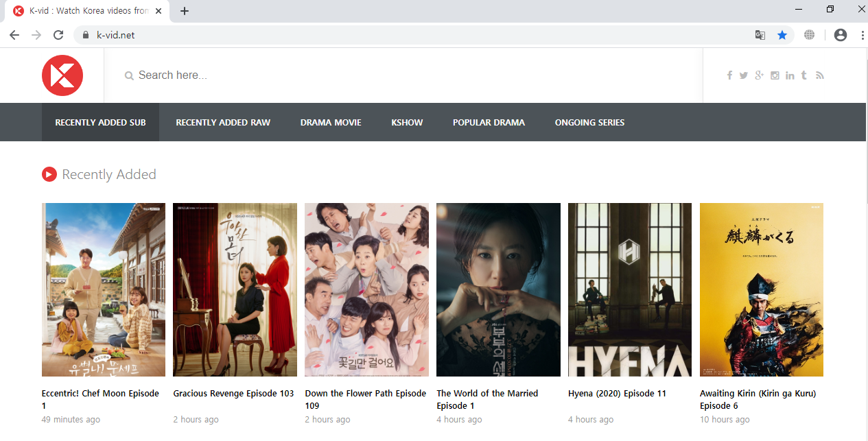This screenshot has height=441, width=868.
Task: Open the Ongoing Series menu item
Action: (x=589, y=122)
